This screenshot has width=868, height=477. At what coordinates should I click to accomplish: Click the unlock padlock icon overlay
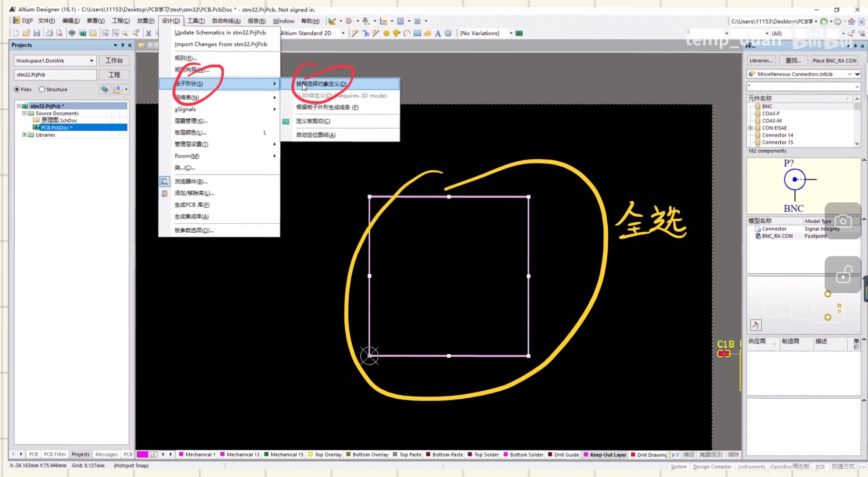(x=843, y=275)
